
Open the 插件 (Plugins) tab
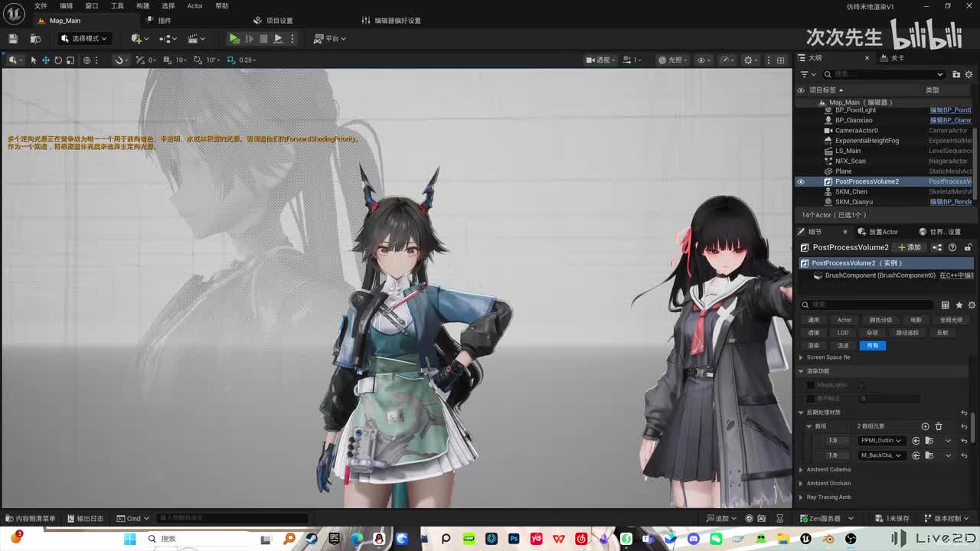(159, 21)
